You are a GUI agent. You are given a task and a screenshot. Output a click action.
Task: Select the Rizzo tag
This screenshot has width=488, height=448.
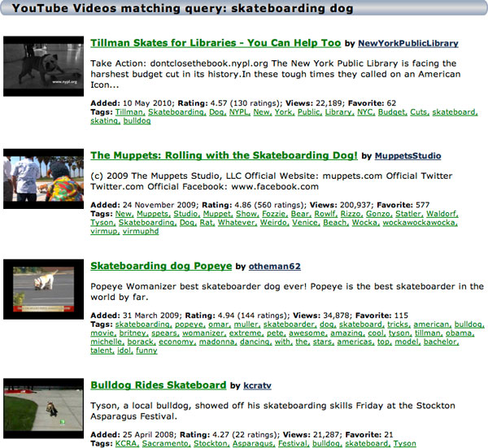351,214
